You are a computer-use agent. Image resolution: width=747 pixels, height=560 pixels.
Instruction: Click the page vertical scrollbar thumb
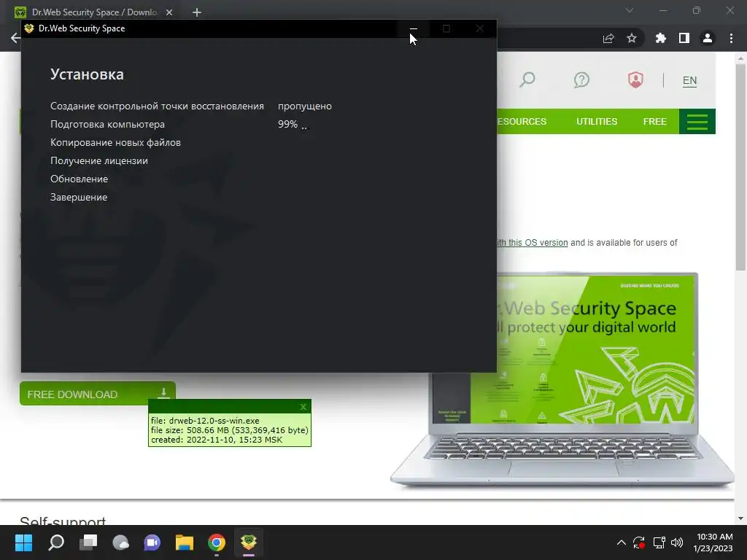coord(740,167)
